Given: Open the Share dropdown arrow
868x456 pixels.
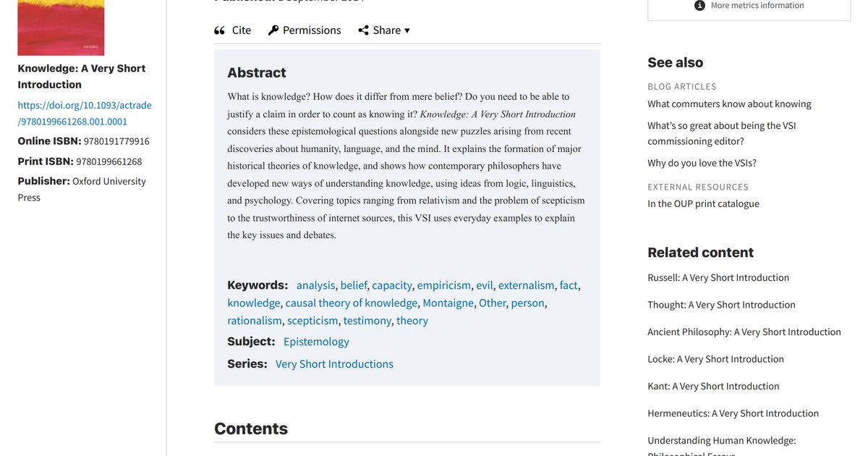Looking at the screenshot, I should pos(407,30).
